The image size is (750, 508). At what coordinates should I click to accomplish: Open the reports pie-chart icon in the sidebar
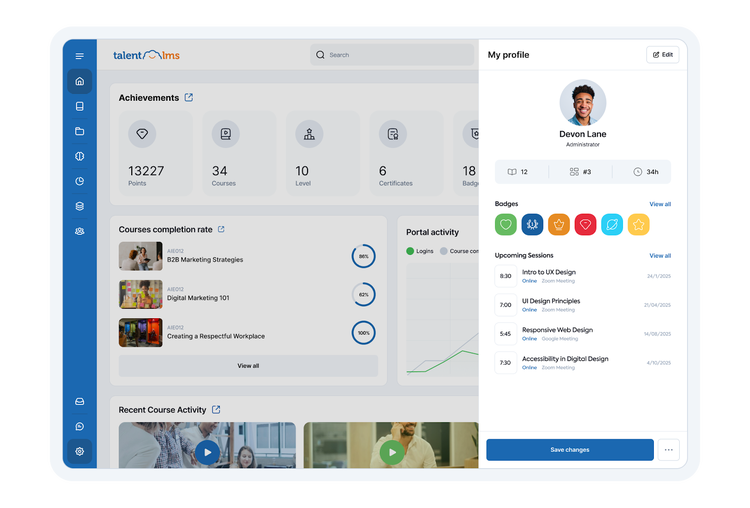click(79, 181)
